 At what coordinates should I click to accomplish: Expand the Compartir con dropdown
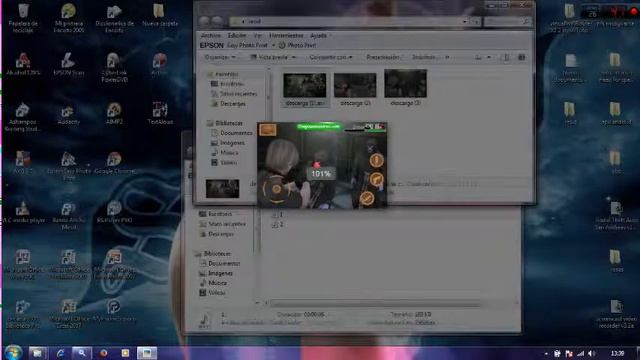331,58
